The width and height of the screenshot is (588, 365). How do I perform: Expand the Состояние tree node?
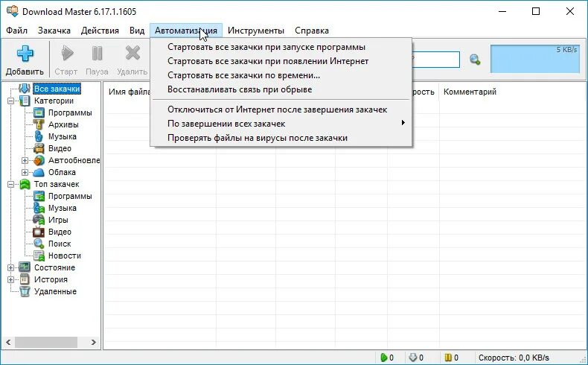(x=11, y=268)
